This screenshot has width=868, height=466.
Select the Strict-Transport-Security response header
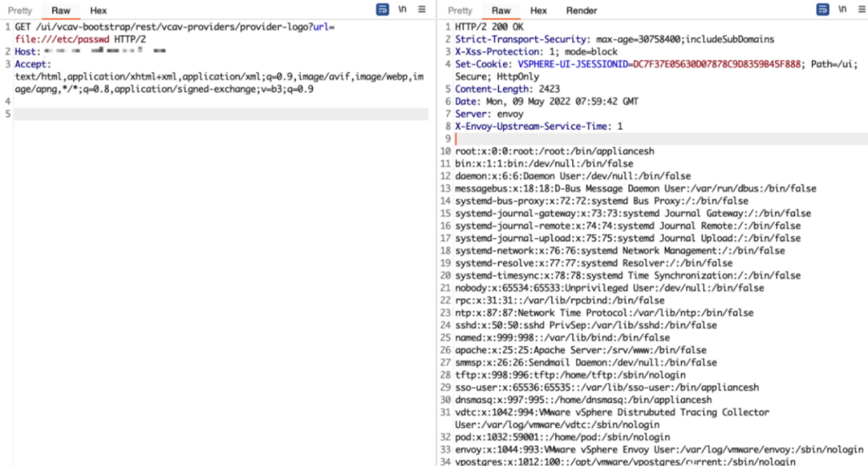[614, 40]
